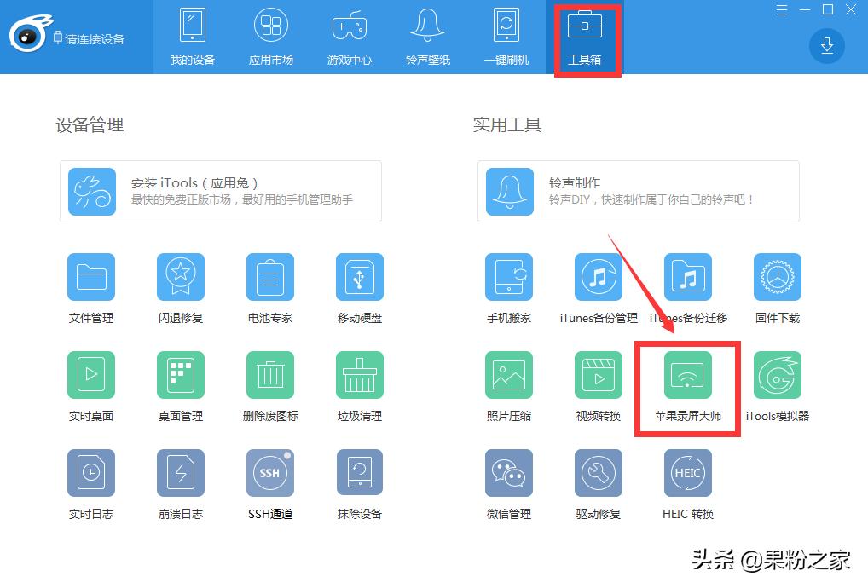The height and width of the screenshot is (588, 868).
Task: Open 电池专家 battery expert
Action: pyautogui.click(x=269, y=277)
